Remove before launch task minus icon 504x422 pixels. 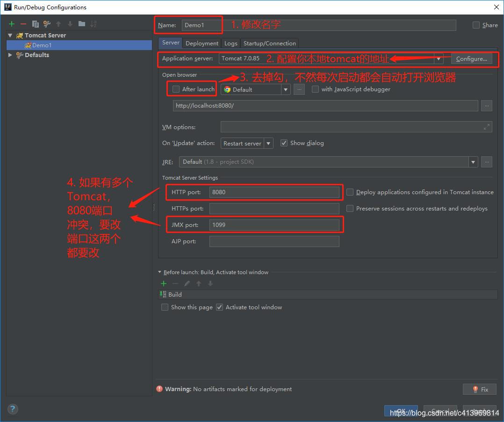point(175,284)
